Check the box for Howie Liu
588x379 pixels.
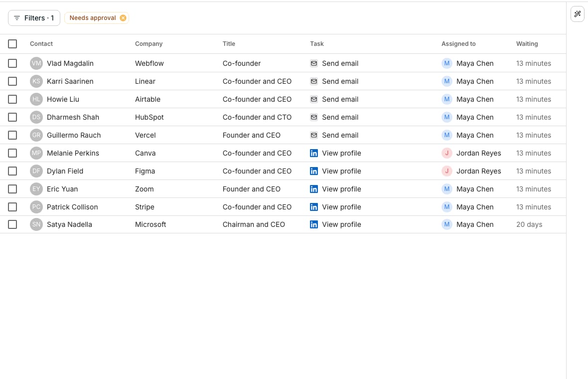(12, 99)
